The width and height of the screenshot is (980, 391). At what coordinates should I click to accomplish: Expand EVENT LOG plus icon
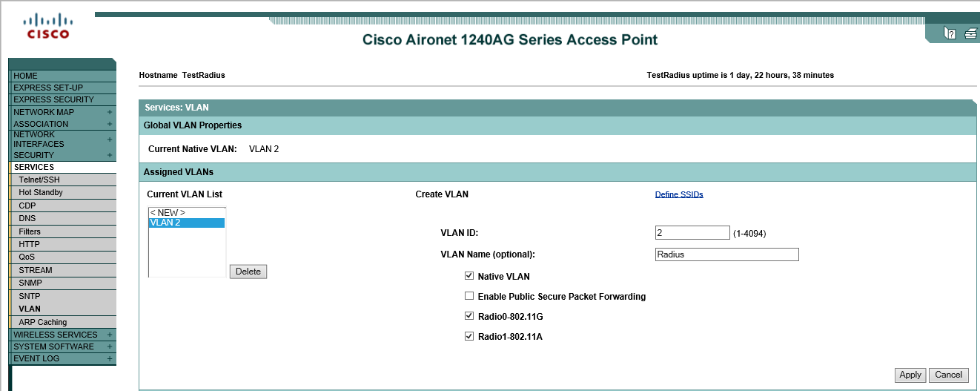point(110,358)
